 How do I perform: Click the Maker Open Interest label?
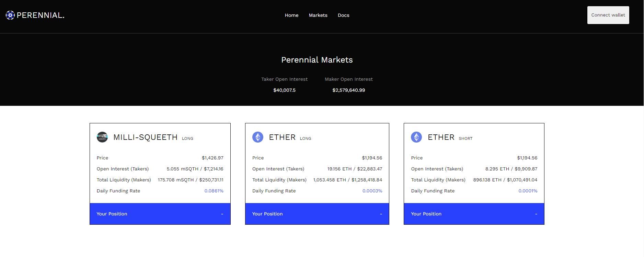[x=348, y=79]
